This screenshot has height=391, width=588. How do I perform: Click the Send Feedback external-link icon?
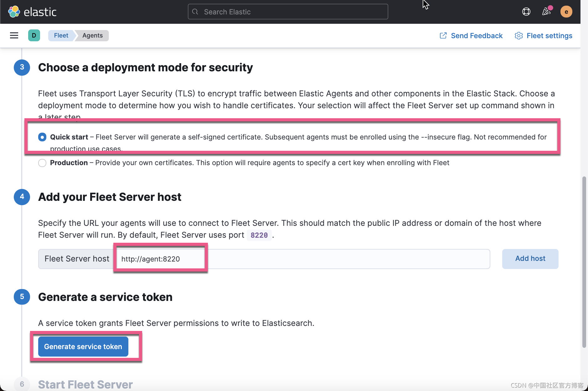(x=443, y=36)
